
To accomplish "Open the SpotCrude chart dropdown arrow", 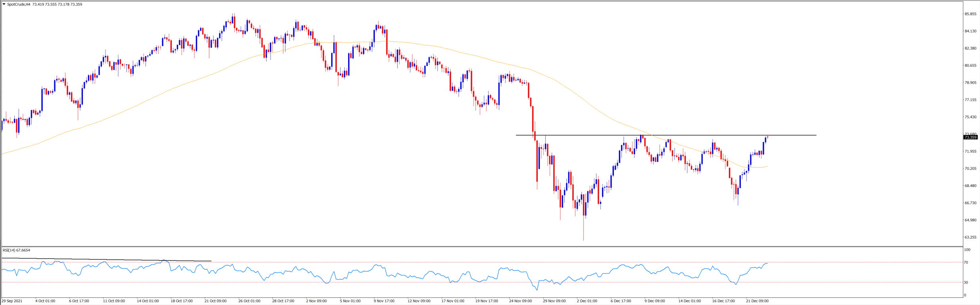I will point(4,4).
